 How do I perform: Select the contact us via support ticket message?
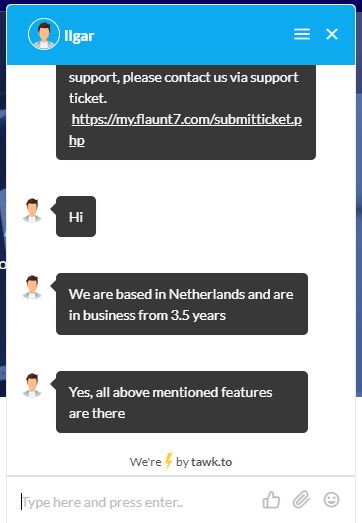[x=186, y=112]
